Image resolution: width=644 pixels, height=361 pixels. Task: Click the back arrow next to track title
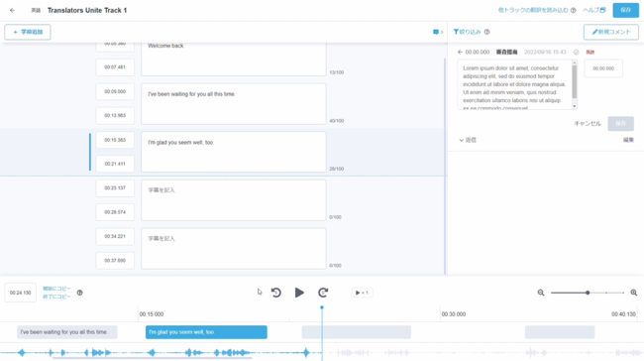tap(12, 10)
